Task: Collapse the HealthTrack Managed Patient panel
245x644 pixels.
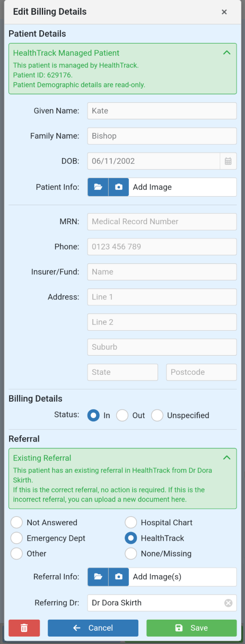Action: tap(227, 53)
